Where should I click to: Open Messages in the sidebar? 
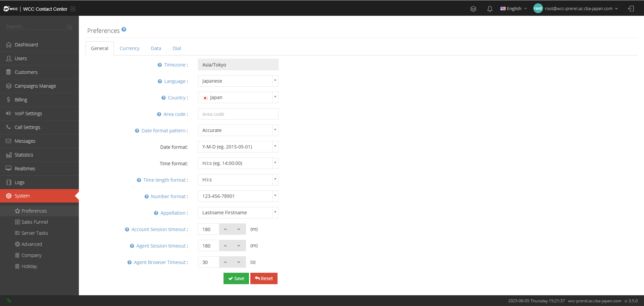click(x=39, y=141)
